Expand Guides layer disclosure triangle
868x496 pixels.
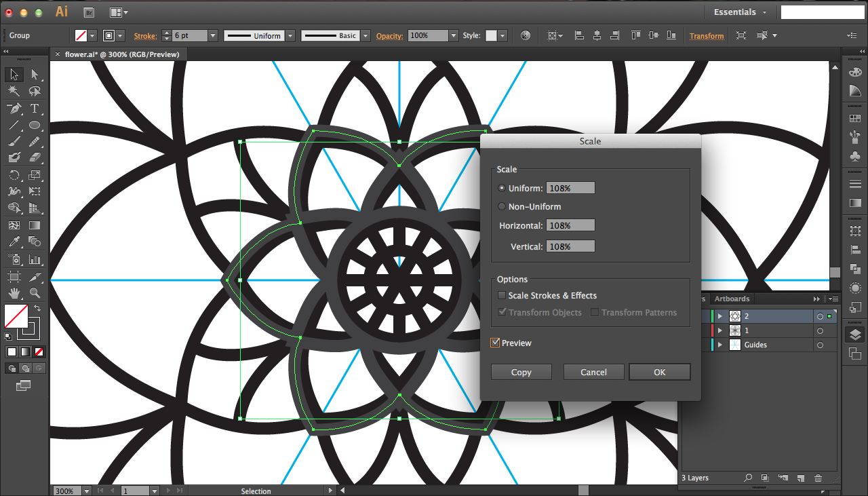[x=719, y=345]
